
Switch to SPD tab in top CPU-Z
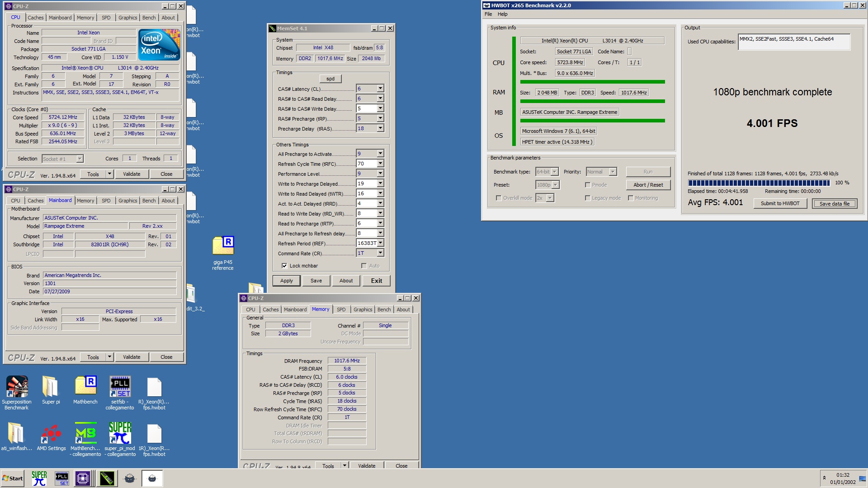(106, 18)
